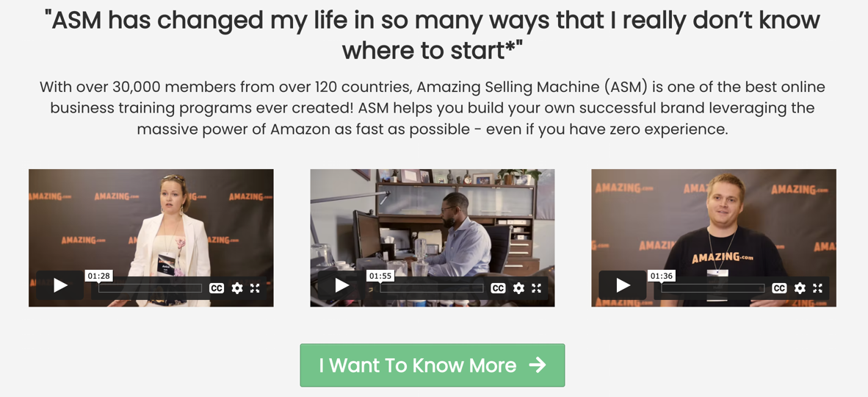The width and height of the screenshot is (868, 397).
Task: Enter fullscreen on the third video
Action: click(x=817, y=288)
